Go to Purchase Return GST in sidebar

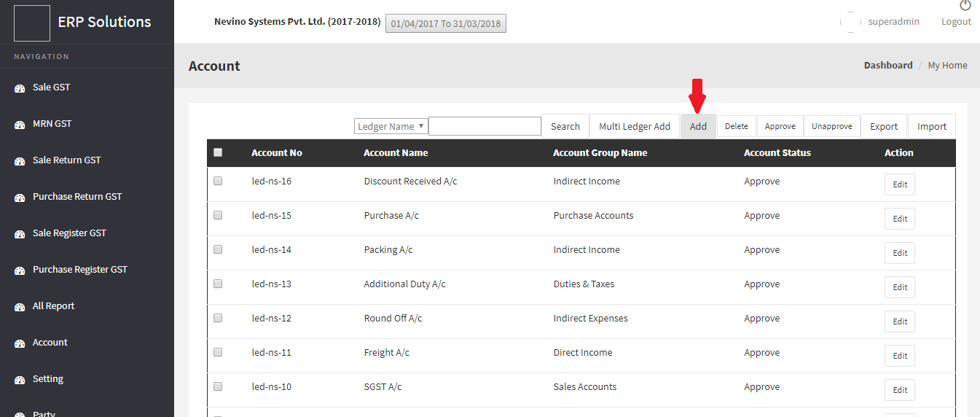click(77, 197)
